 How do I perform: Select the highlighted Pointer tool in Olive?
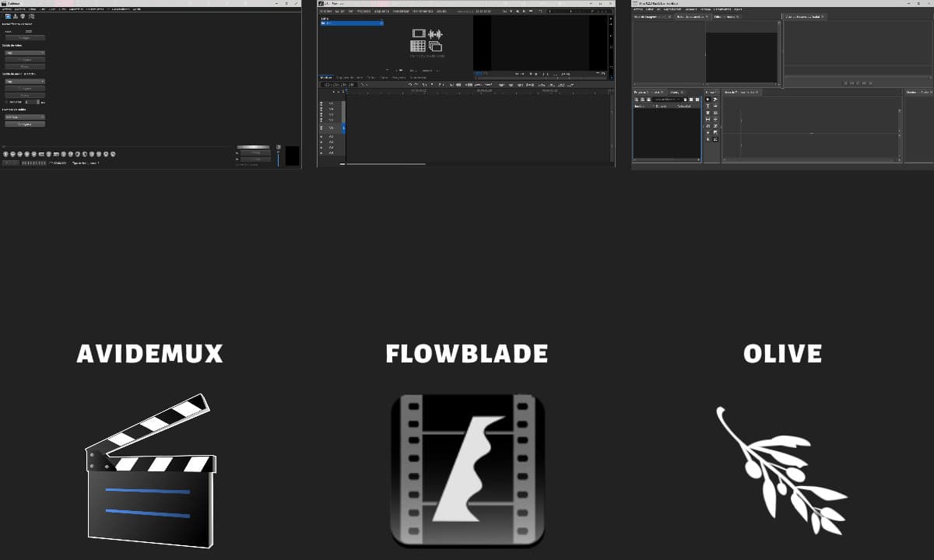point(708,100)
